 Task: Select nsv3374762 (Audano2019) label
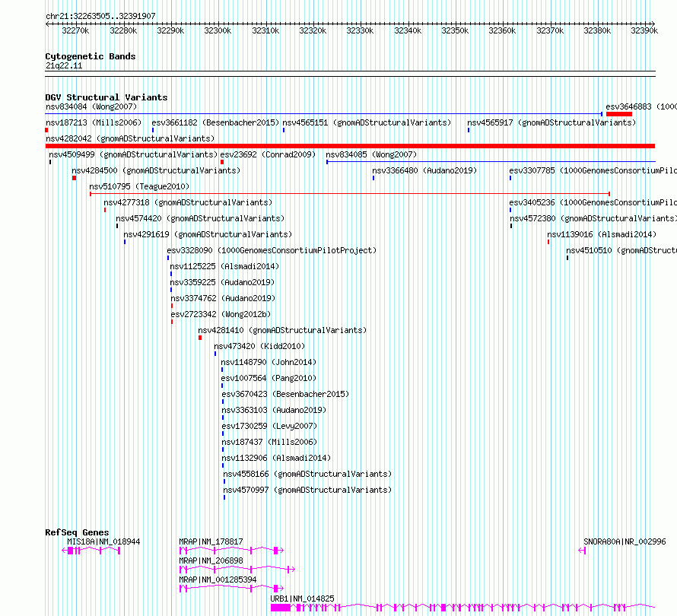click(223, 298)
